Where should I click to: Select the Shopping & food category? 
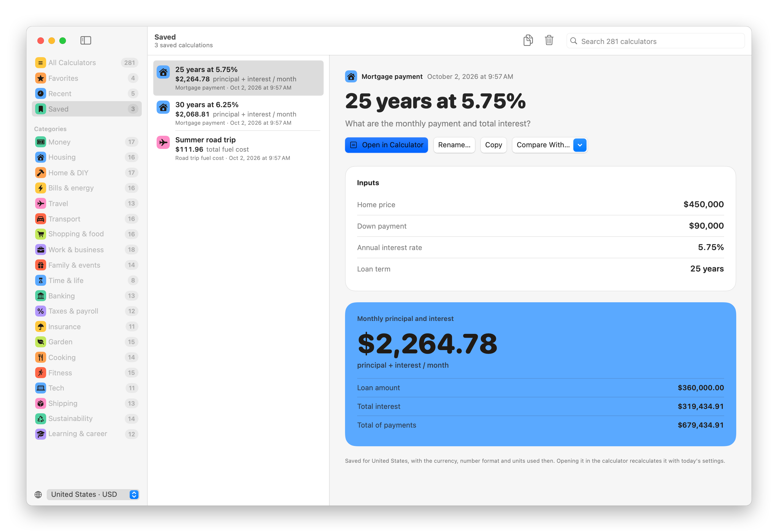point(87,234)
